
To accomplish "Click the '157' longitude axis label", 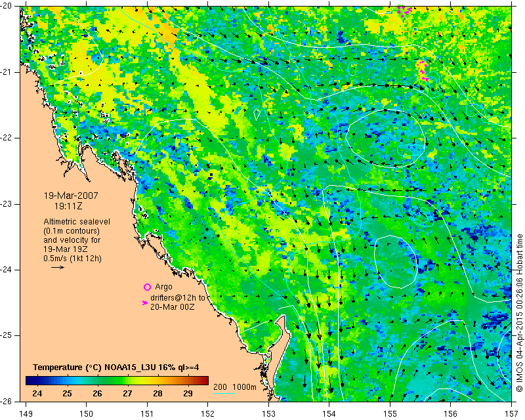I will pyautogui.click(x=511, y=413).
